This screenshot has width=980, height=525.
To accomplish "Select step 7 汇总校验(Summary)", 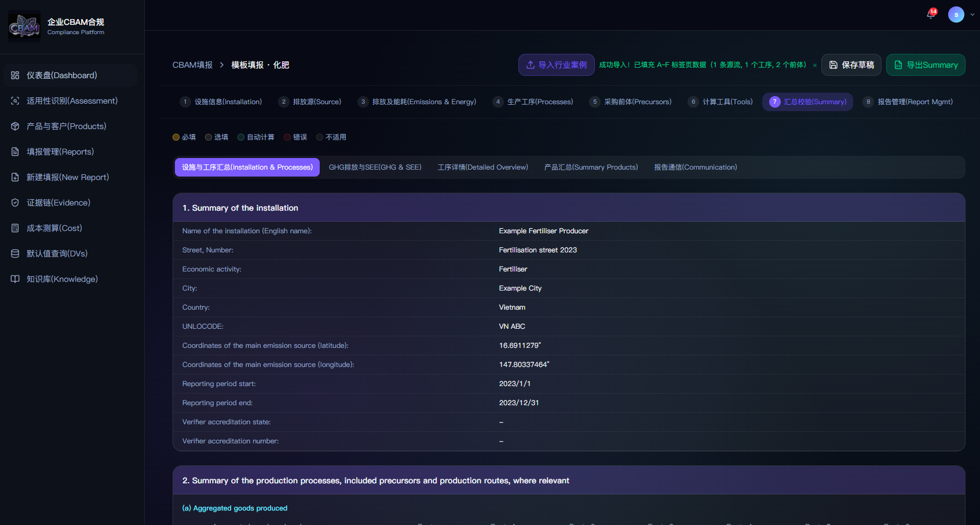I will (807, 102).
